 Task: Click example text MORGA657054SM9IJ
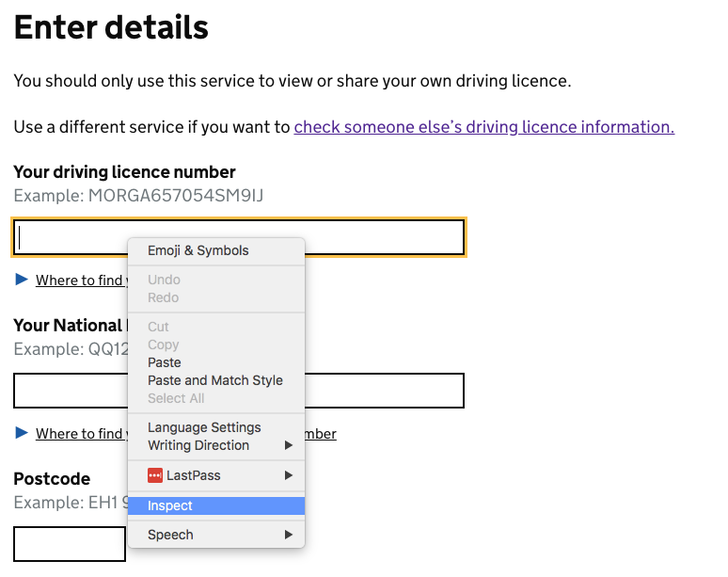pyautogui.click(x=176, y=195)
